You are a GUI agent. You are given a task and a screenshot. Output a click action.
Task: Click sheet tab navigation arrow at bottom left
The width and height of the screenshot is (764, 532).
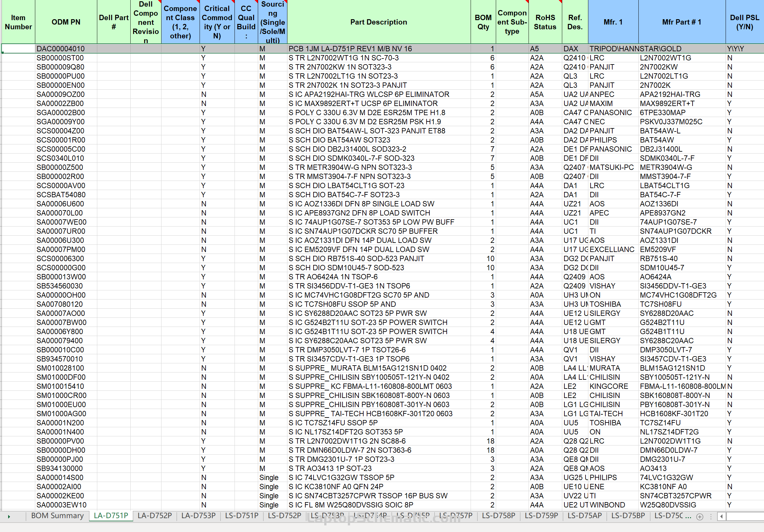click(9, 517)
